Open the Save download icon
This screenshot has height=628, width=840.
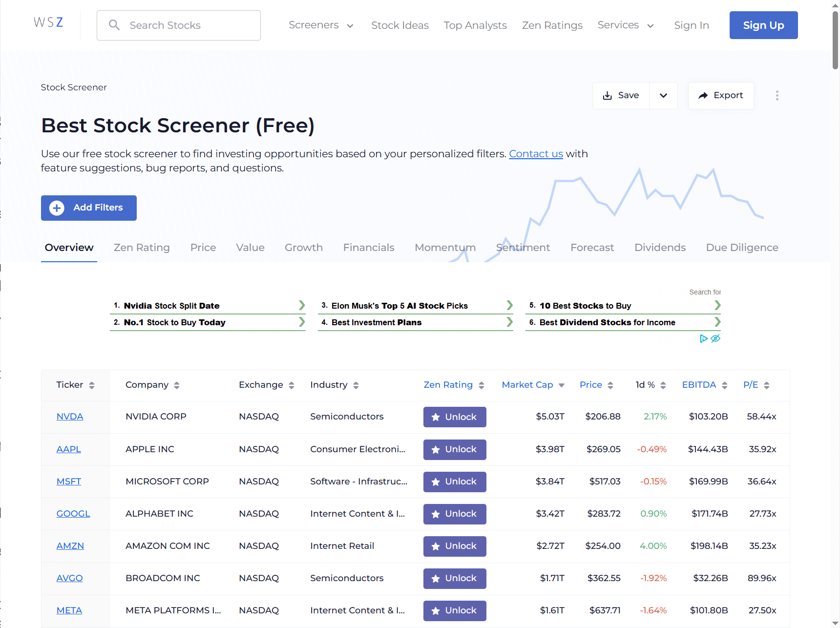[x=608, y=95]
